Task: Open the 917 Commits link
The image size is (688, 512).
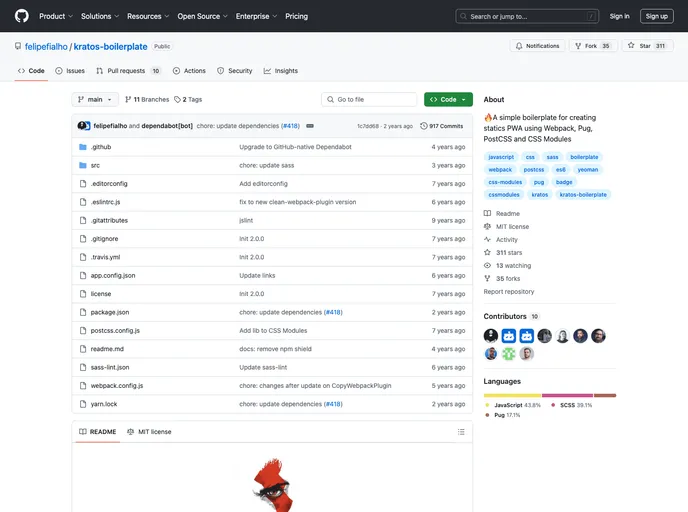Action: 441,126
